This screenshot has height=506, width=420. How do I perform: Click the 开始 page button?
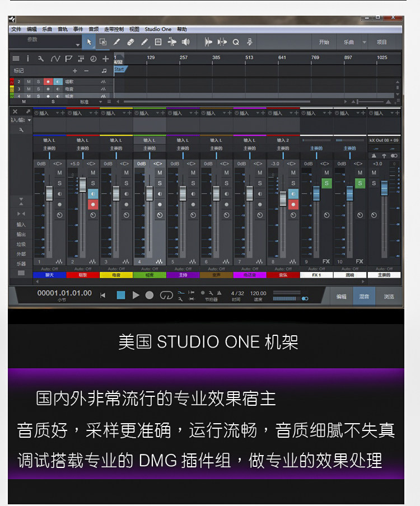pos(324,43)
